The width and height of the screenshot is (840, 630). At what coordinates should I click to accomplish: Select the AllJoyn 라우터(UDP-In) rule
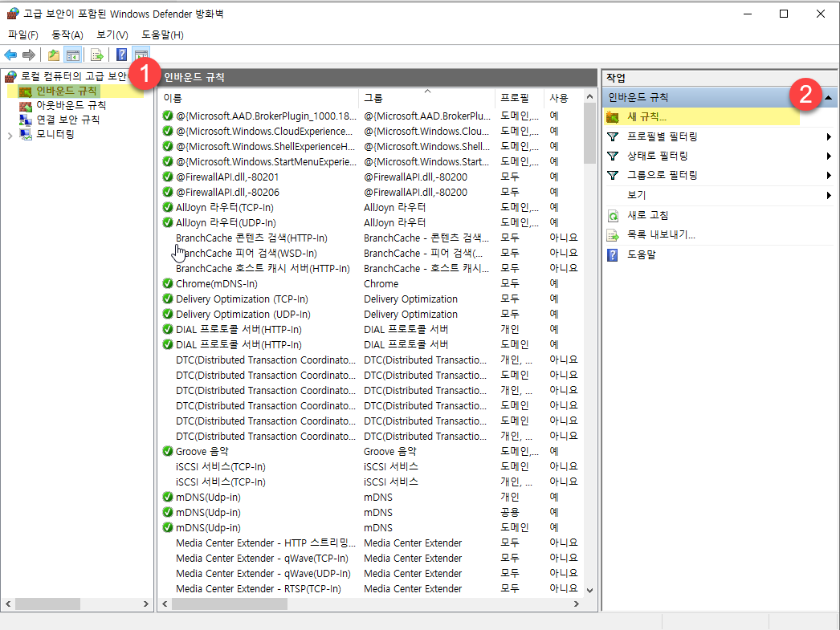(226, 222)
